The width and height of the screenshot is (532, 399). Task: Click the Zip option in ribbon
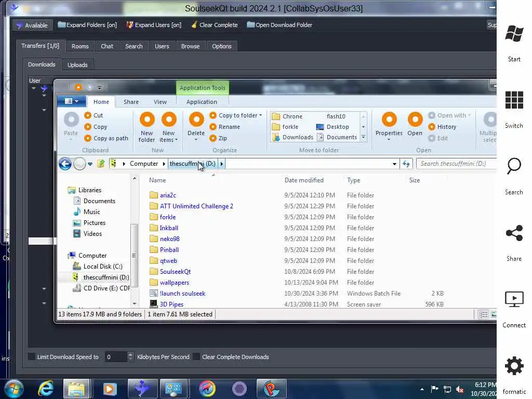pyautogui.click(x=218, y=138)
